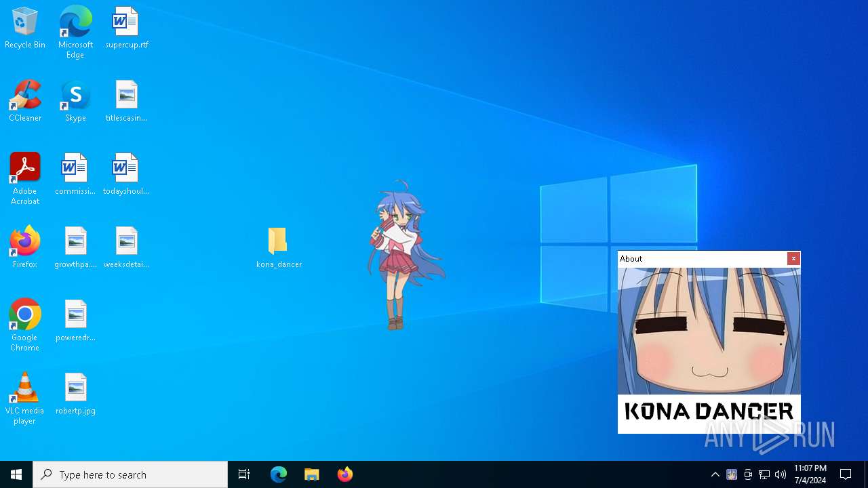
Task: Click the taskbar search box
Action: pos(130,474)
